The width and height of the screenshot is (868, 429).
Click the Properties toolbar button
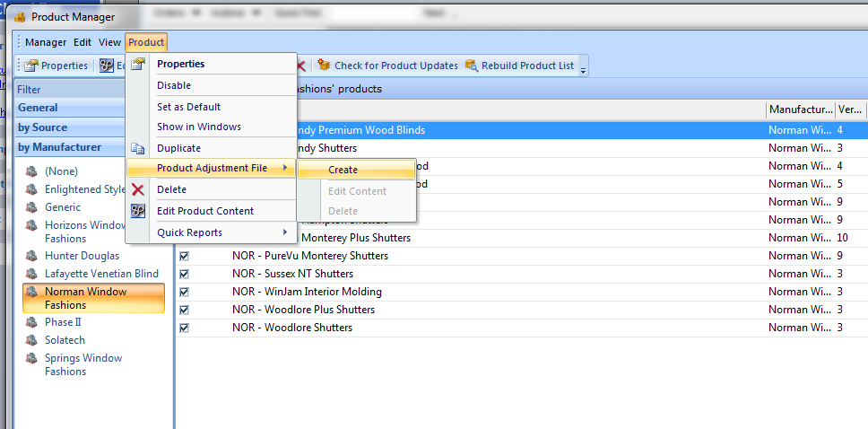click(56, 66)
